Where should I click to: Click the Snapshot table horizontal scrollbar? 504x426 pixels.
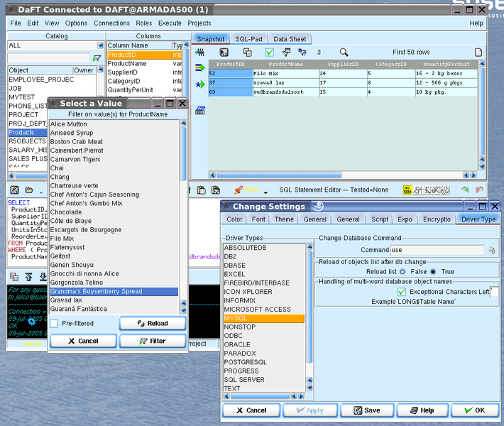(x=279, y=175)
